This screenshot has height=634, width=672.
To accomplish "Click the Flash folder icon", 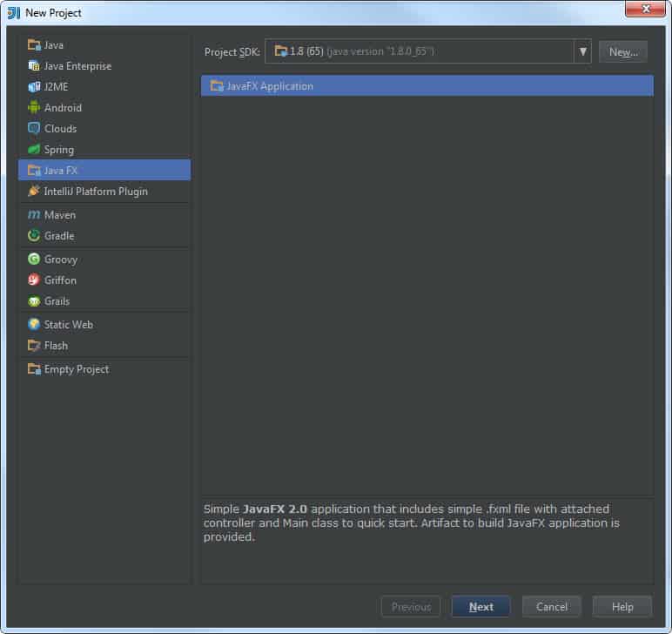I will tap(34, 345).
